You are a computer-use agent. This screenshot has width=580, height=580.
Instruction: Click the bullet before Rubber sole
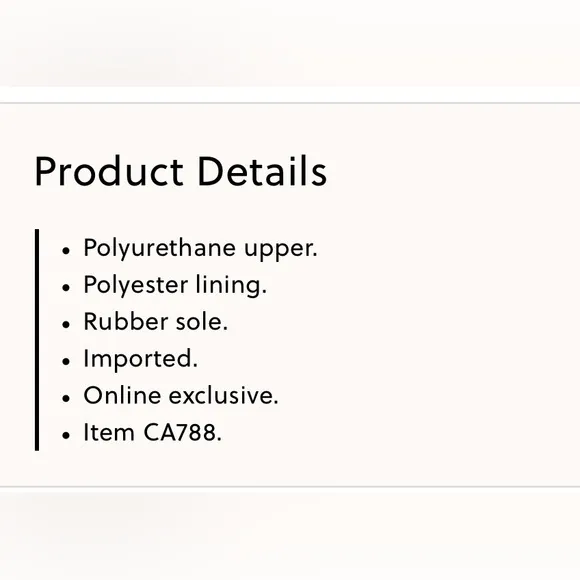point(66,324)
